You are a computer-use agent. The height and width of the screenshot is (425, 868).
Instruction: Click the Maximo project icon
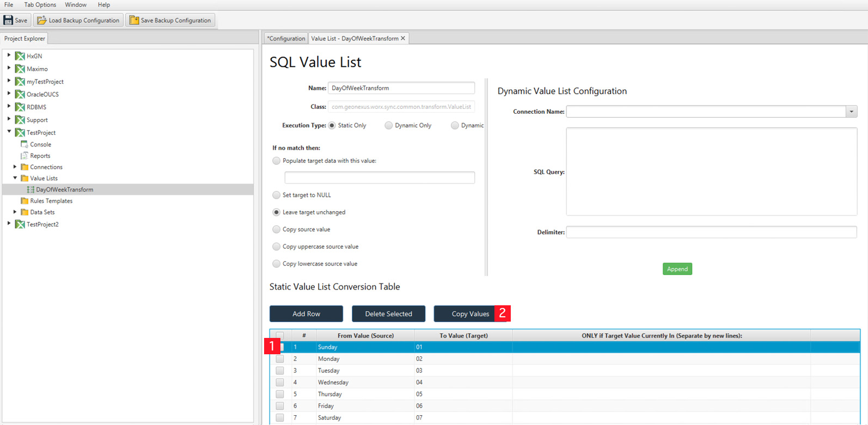(20, 69)
